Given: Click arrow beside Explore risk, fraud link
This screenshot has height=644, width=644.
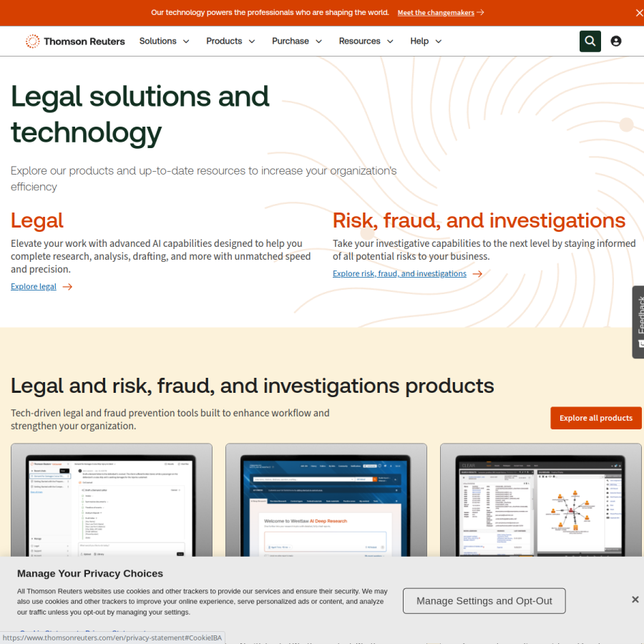Looking at the screenshot, I should click(477, 274).
